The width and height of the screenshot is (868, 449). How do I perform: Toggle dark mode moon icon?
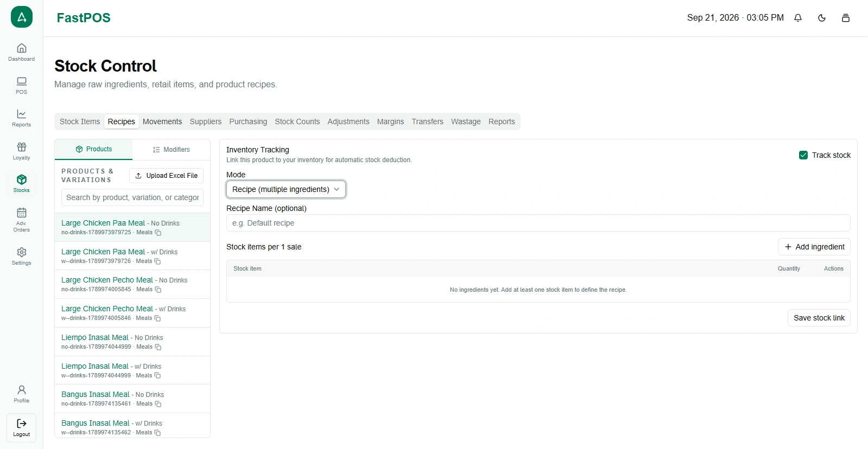822,18
